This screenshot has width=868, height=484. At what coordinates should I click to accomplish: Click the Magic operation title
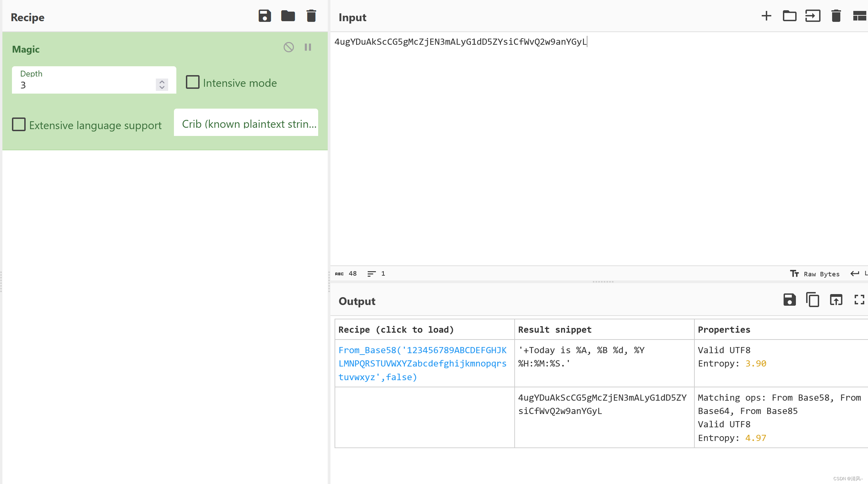pyautogui.click(x=26, y=49)
